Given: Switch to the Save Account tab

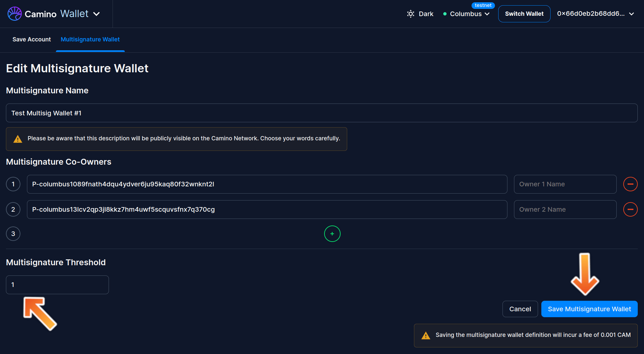Looking at the screenshot, I should [32, 39].
